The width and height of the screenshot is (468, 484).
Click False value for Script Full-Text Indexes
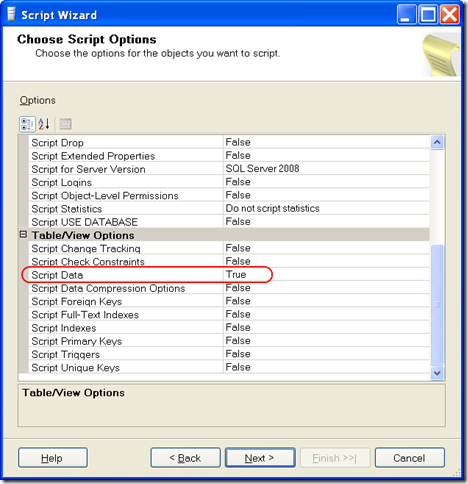click(x=238, y=314)
